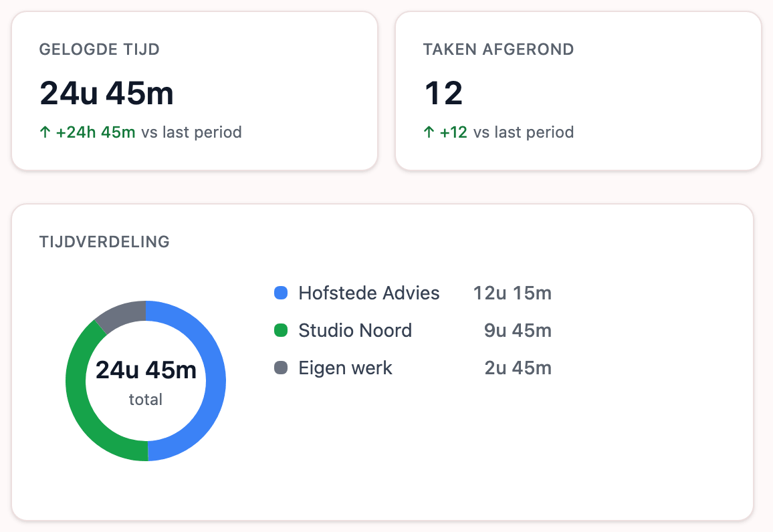Click 'vs last period' in the Taken Afgerond card
Image resolution: width=773 pixels, height=532 pixels.
coord(524,132)
